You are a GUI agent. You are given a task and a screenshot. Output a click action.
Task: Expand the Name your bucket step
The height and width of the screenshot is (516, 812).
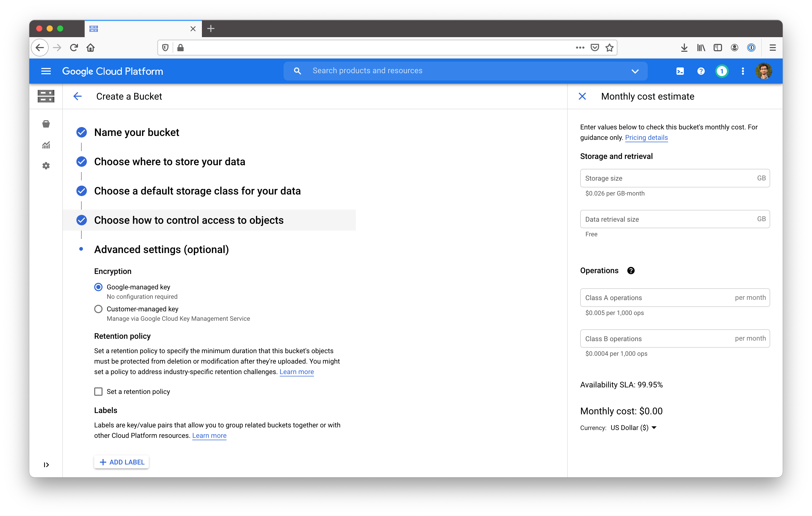[x=137, y=133]
